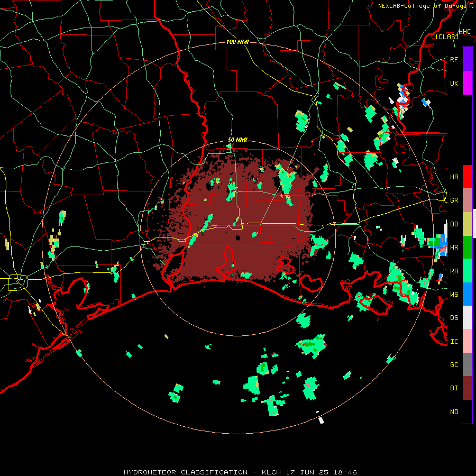The width and height of the screenshot is (476, 476).
Task: Click the 50 NMI range ring label
Action: (x=237, y=140)
